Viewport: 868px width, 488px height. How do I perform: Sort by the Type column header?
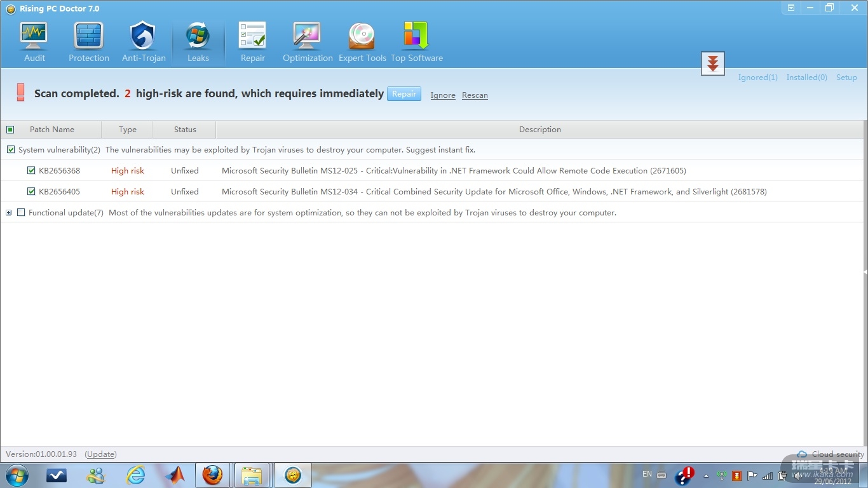click(128, 130)
